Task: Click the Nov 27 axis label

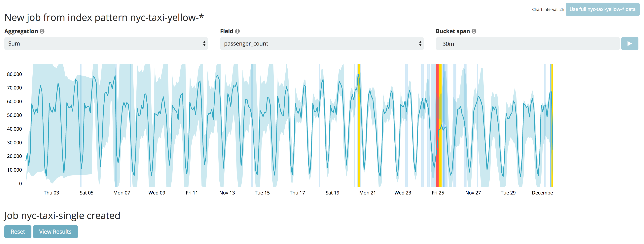Action: [x=473, y=193]
